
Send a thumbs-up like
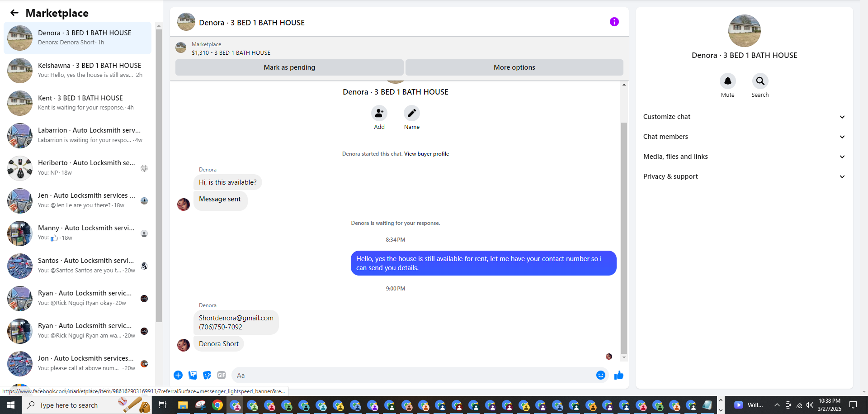tap(619, 375)
